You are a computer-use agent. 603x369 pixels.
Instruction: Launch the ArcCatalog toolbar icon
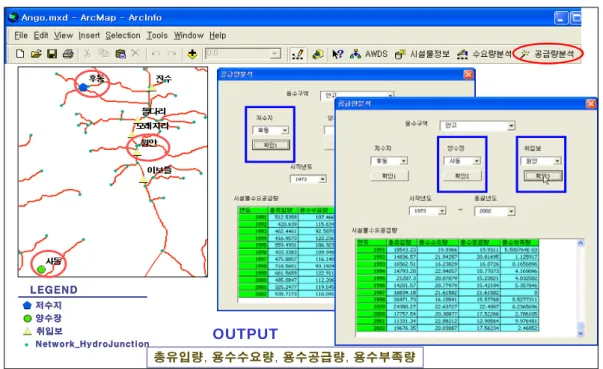[318, 54]
